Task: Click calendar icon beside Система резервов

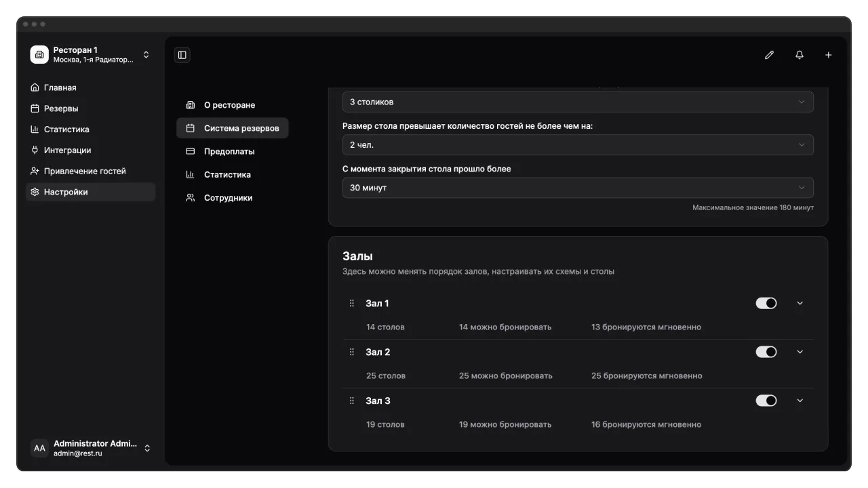Action: pos(191,128)
